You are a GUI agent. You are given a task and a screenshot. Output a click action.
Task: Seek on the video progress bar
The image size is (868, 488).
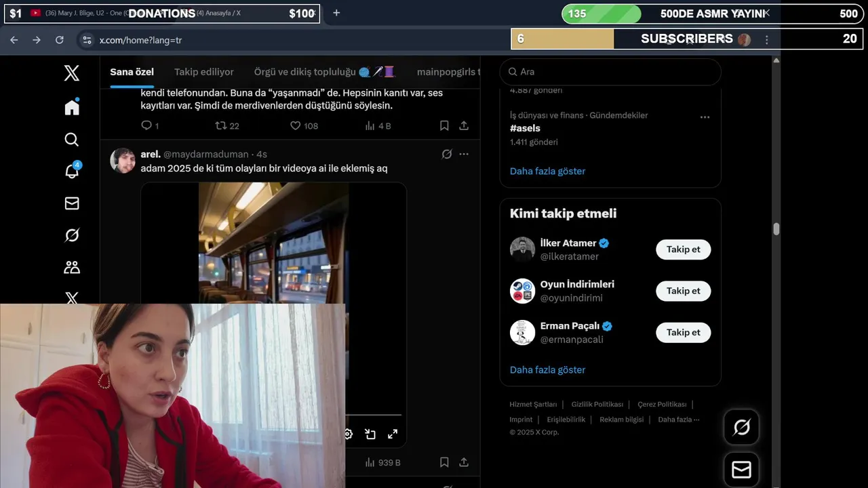click(374, 415)
